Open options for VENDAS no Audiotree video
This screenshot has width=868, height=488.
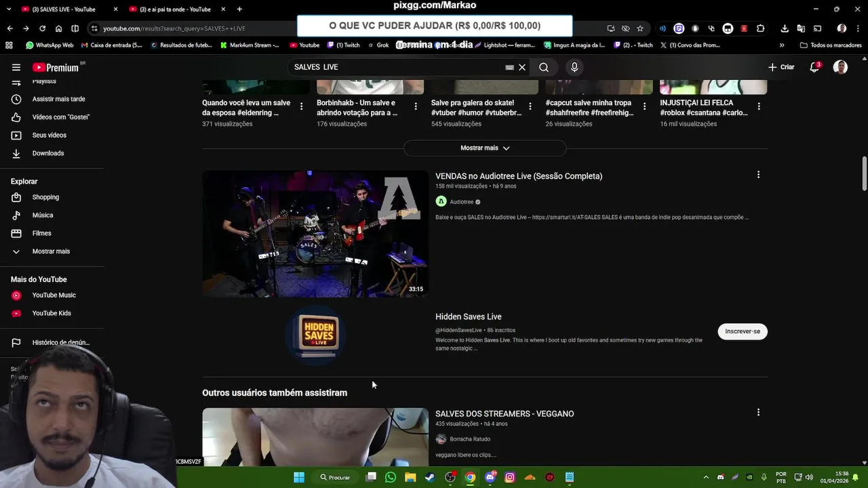pyautogui.click(x=758, y=175)
